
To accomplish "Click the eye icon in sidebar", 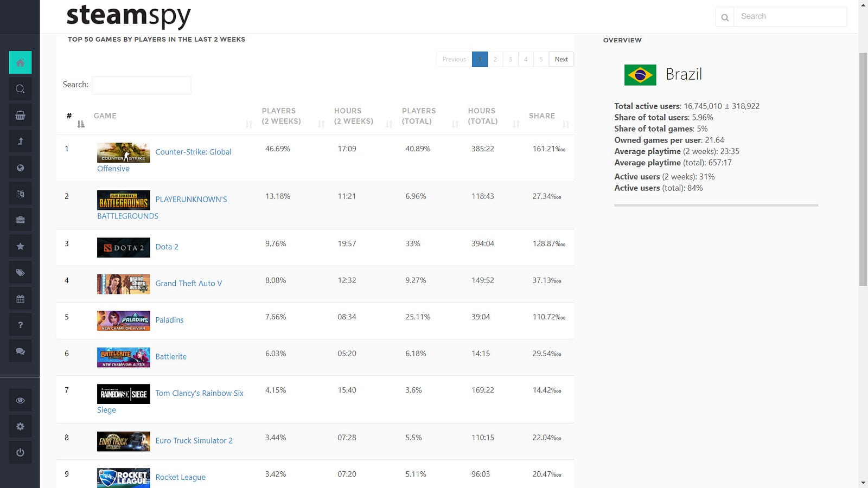I will (20, 400).
